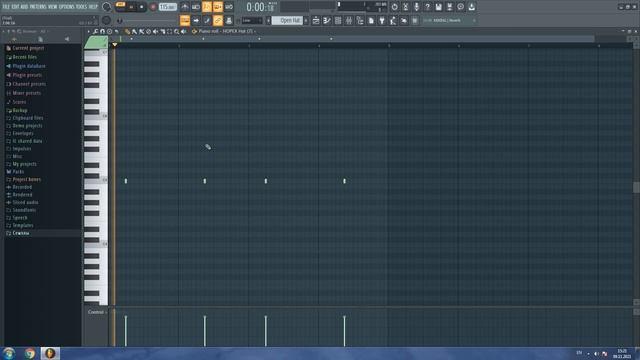Open the ADD menu

24,7
